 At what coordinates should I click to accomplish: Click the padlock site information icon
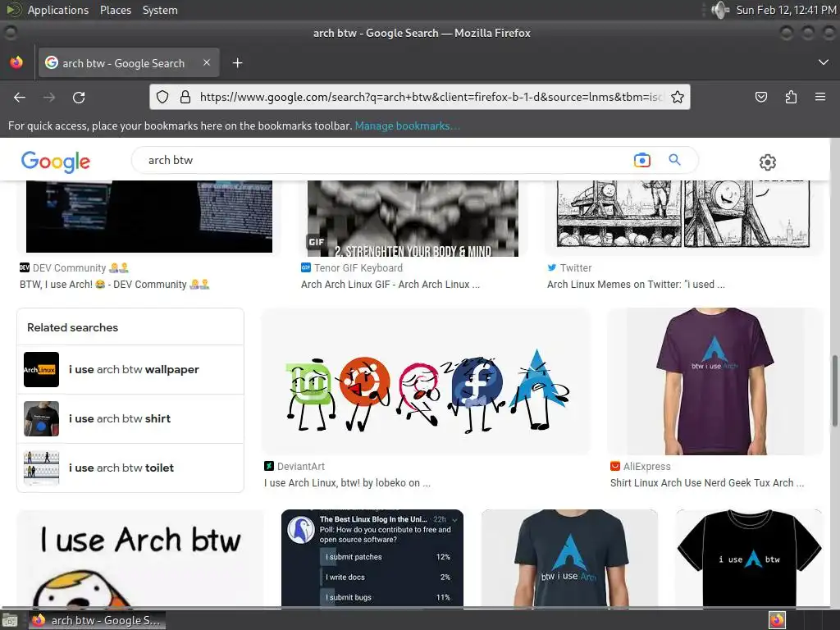185,97
